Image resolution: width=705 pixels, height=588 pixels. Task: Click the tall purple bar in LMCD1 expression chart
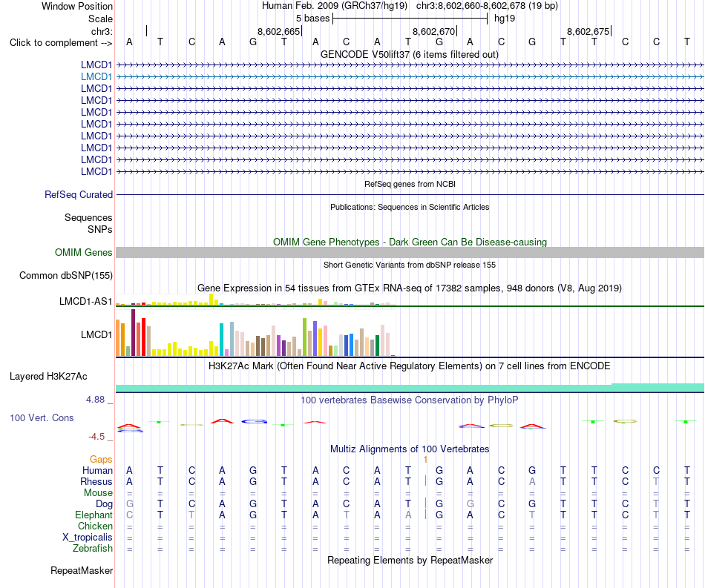[x=133, y=332]
